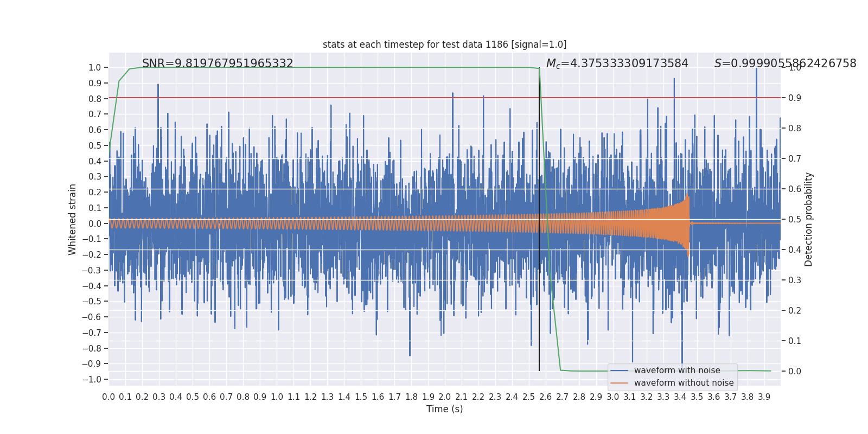
Task: Click the orange waveform peak near 3.4 s
Action: tap(687, 196)
